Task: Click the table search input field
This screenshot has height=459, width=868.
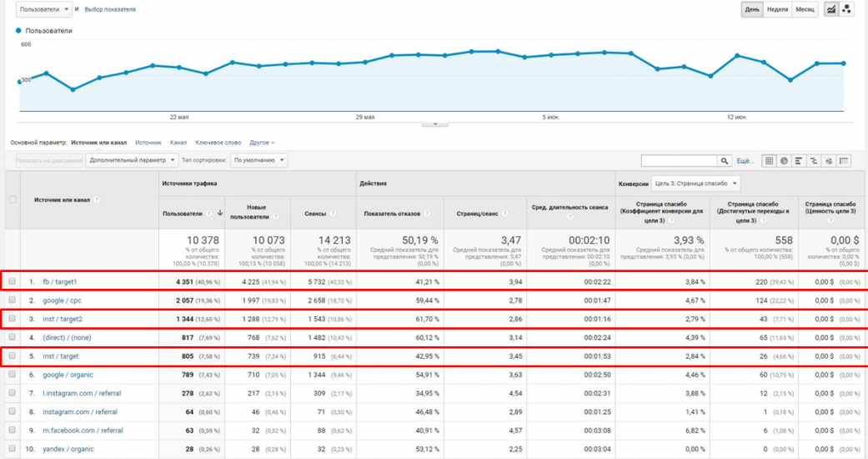Action: 679,161
